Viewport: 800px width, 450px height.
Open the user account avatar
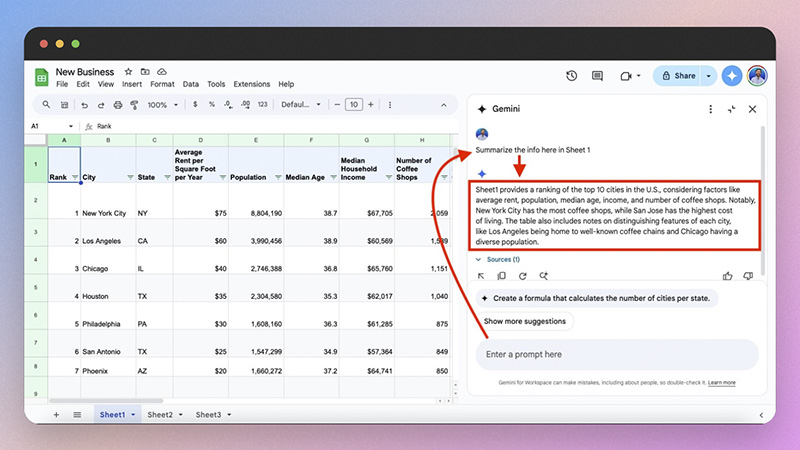(757, 76)
